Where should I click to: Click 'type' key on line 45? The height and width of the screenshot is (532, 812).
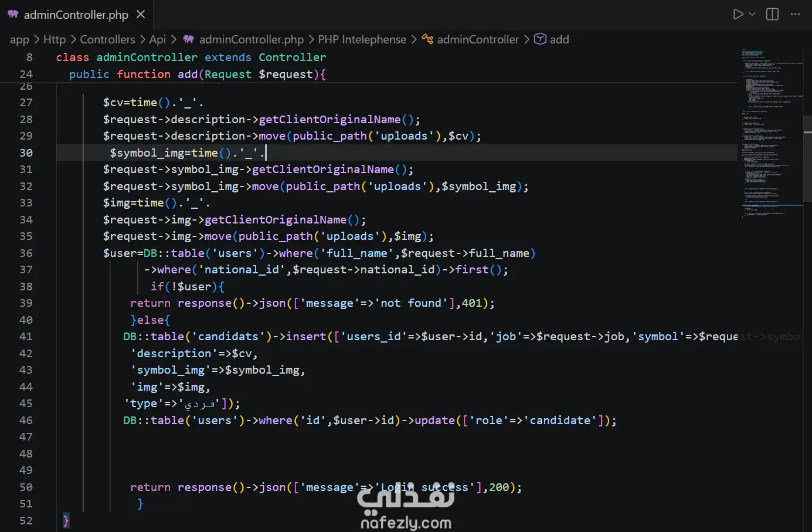144,404
